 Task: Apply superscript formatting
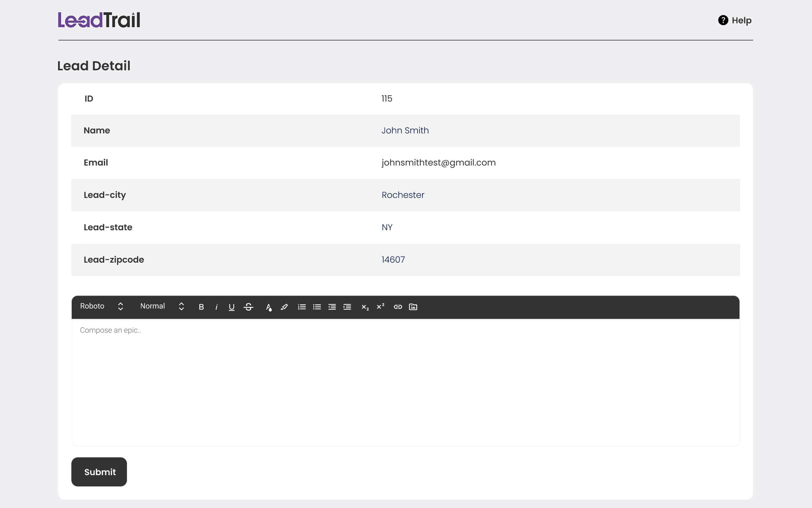click(380, 306)
